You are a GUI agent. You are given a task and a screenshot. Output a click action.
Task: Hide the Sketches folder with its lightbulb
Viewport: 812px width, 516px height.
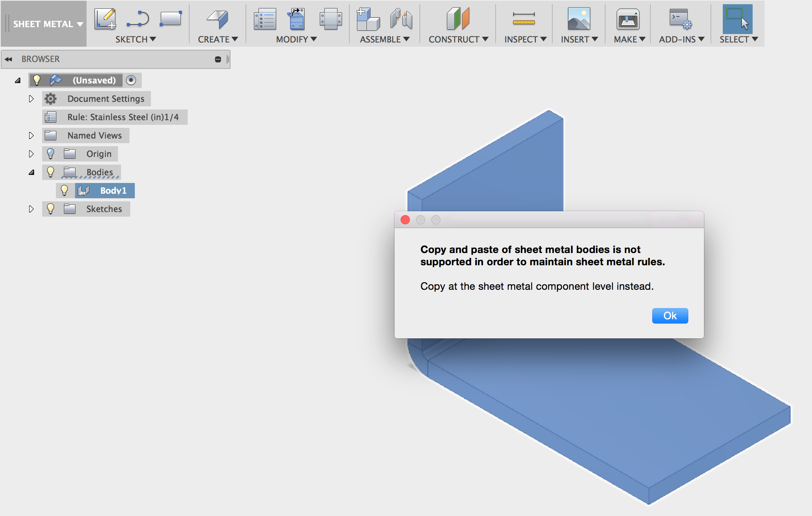50,209
